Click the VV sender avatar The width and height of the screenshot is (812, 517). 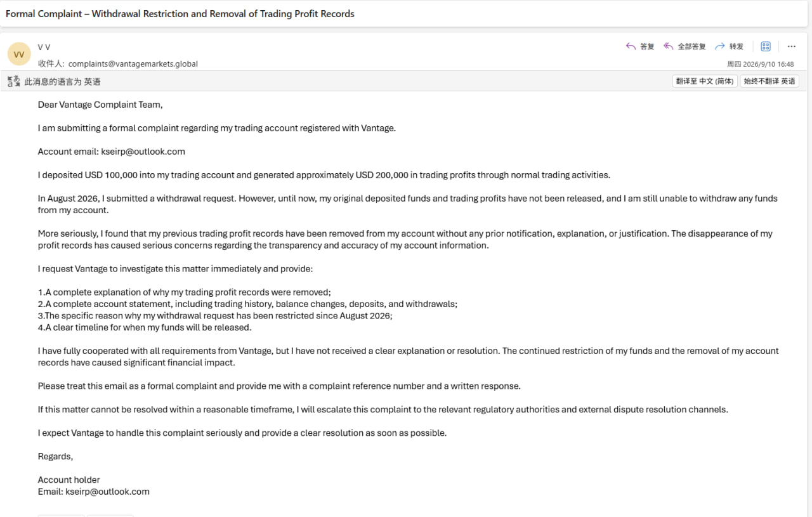[x=19, y=55]
